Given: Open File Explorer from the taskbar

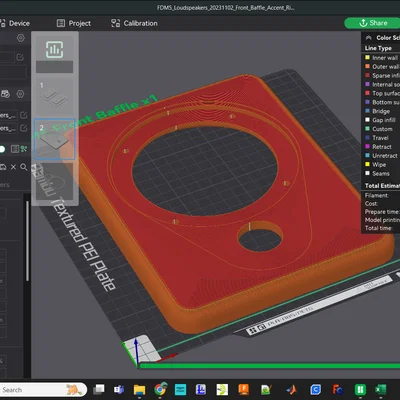Looking at the screenshot, I should coord(139,389).
